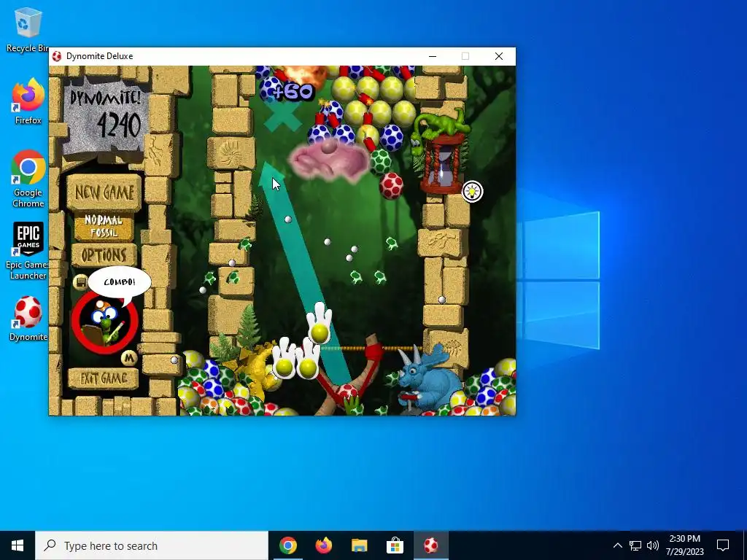This screenshot has height=560, width=747.
Task: Click the taskbar search box
Action: tap(152, 545)
